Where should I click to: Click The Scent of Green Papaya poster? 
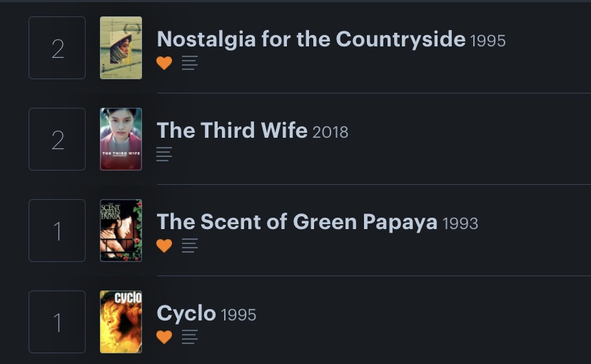(121, 231)
